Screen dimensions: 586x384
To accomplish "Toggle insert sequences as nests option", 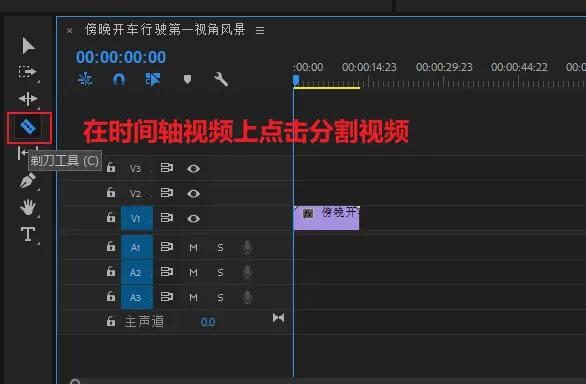I will (x=85, y=79).
